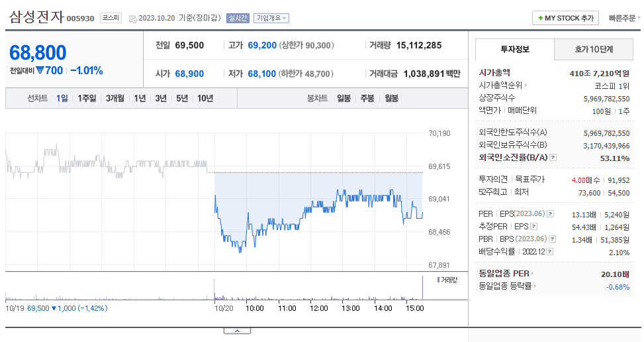The width and height of the screenshot is (644, 342).
Task: Click the 고가 value 69,200
Action: click(x=262, y=45)
